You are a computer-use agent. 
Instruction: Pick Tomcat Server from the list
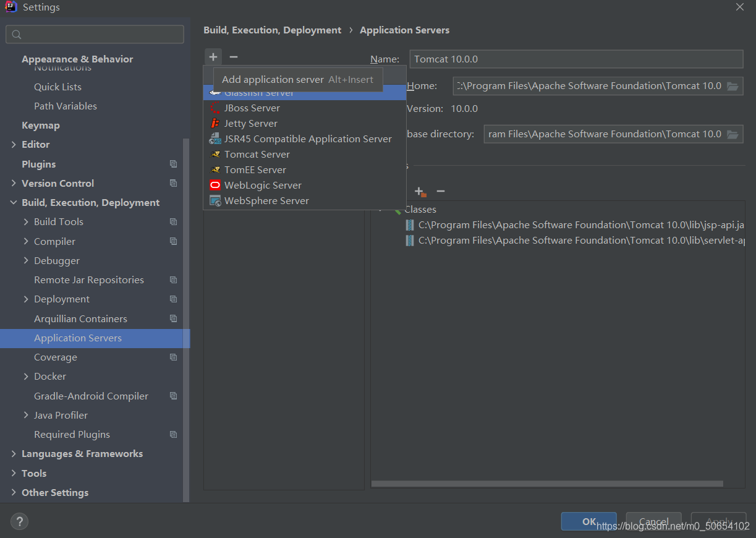(305, 155)
